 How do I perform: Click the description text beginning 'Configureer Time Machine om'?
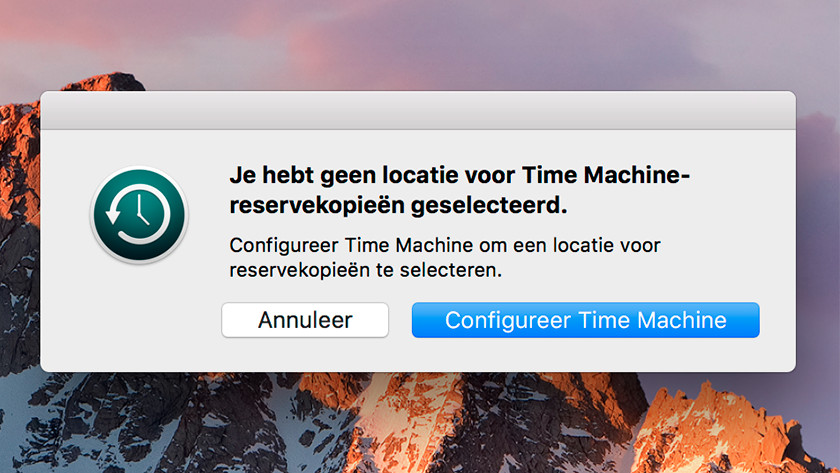pyautogui.click(x=445, y=257)
